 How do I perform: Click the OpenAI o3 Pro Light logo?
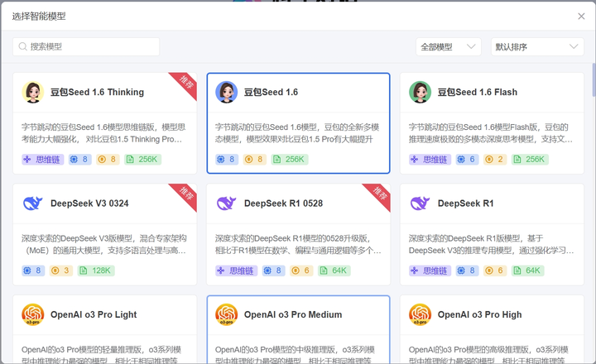point(32,314)
